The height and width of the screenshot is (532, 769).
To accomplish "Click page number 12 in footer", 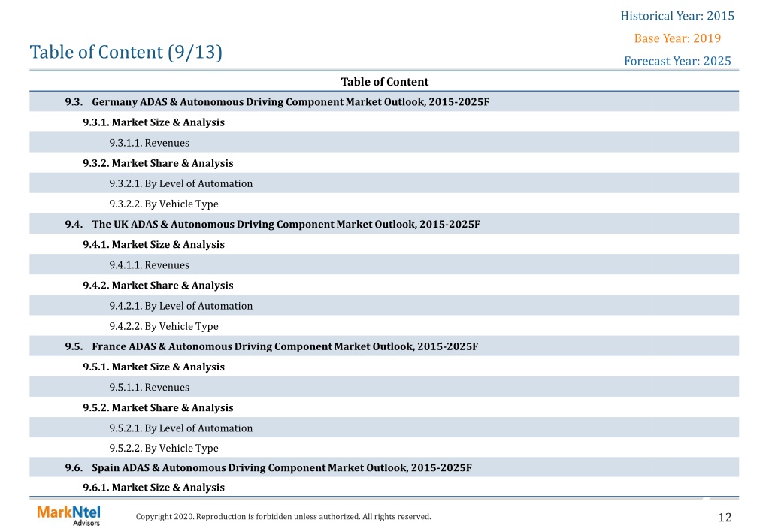I will coord(725,517).
